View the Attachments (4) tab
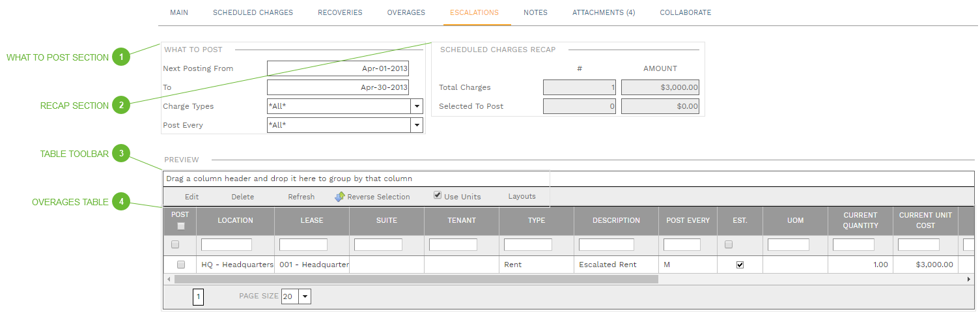Image resolution: width=980 pixels, height=316 pixels. pyautogui.click(x=604, y=12)
